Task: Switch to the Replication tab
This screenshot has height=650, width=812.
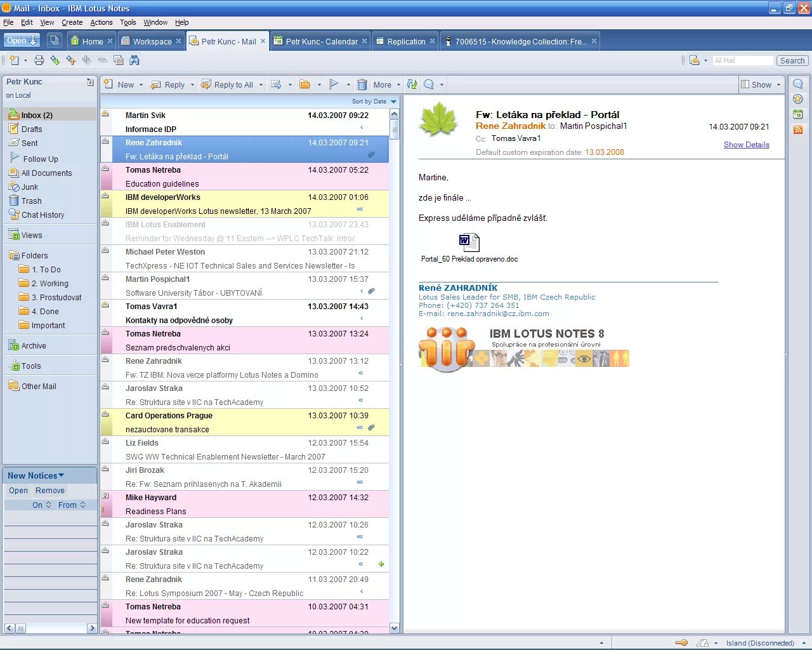Action: (405, 41)
